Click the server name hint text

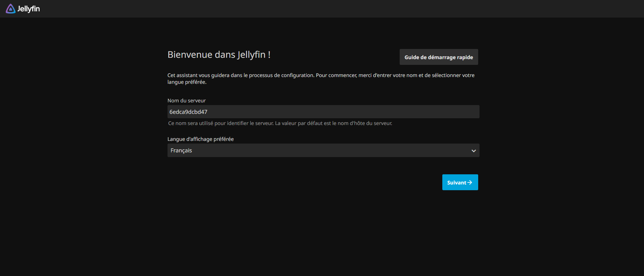point(280,123)
